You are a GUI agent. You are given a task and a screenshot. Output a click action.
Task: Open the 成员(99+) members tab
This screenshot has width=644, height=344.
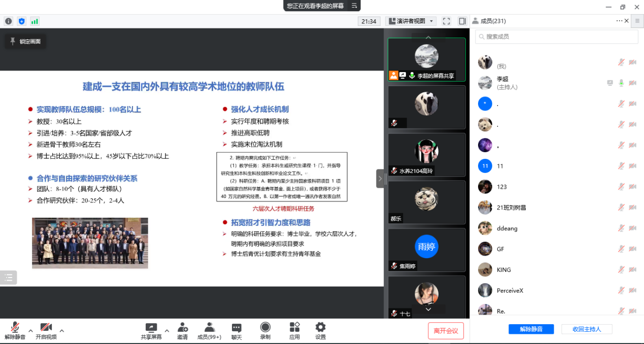[x=209, y=331]
